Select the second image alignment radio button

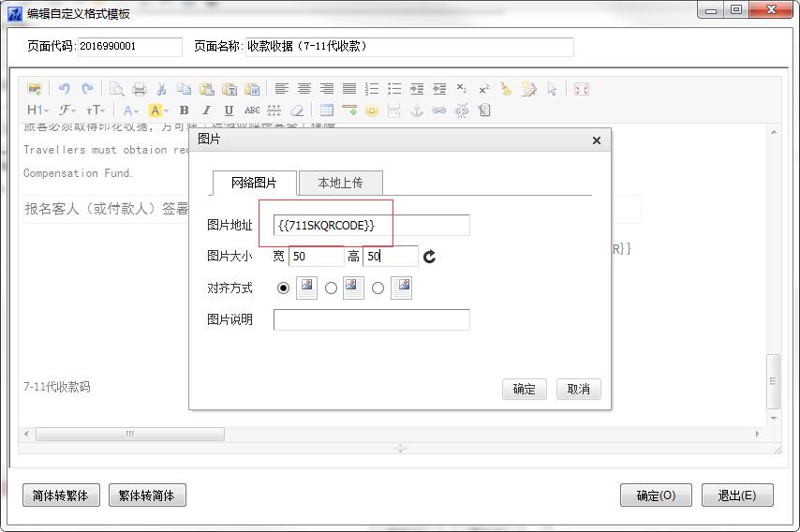coord(331,288)
